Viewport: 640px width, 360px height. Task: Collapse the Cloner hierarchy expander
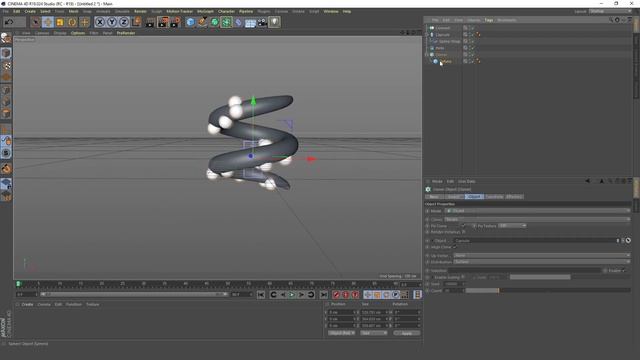427,54
